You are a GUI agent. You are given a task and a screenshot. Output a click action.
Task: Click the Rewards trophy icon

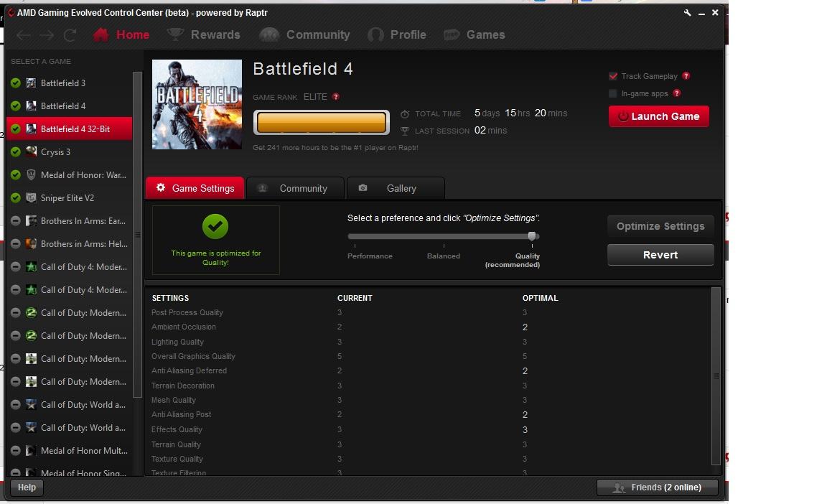175,34
